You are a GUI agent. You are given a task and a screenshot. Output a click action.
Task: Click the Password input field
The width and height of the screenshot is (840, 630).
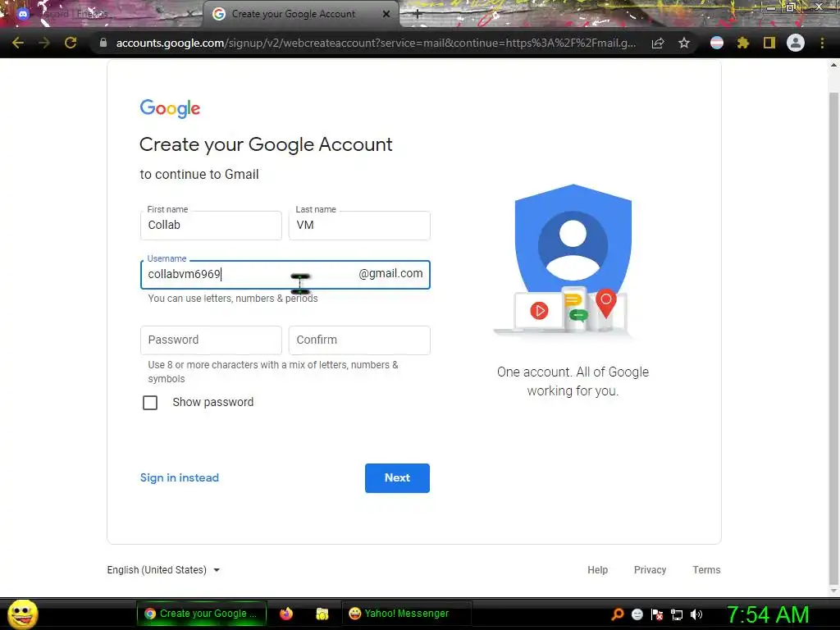(x=211, y=340)
